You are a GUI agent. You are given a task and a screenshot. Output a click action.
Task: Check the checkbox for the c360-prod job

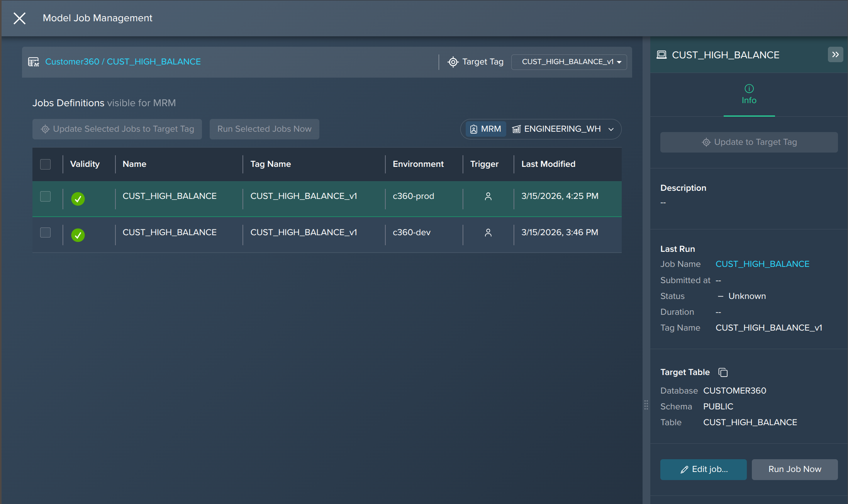pos(45,196)
